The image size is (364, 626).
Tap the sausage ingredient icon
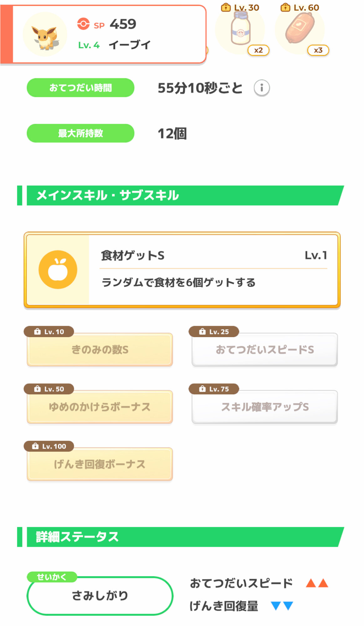[300, 29]
